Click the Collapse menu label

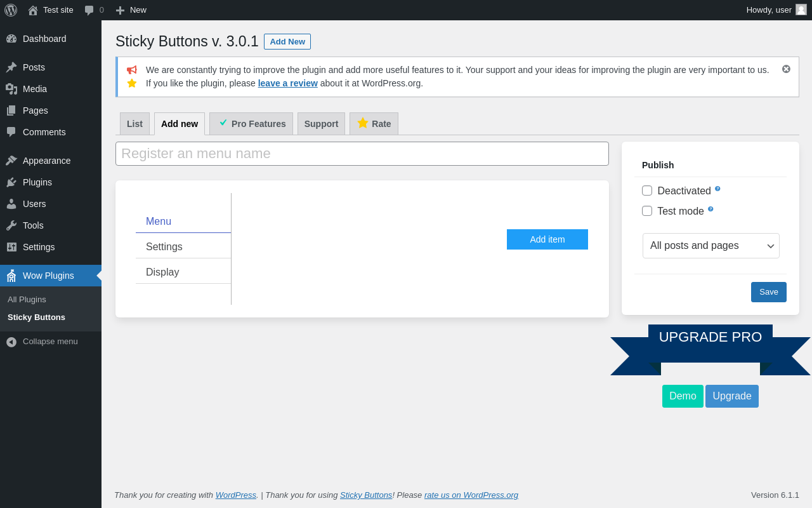50,342
